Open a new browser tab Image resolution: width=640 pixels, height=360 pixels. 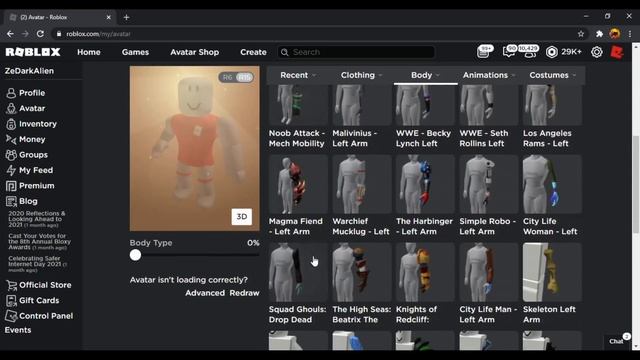coord(127,17)
